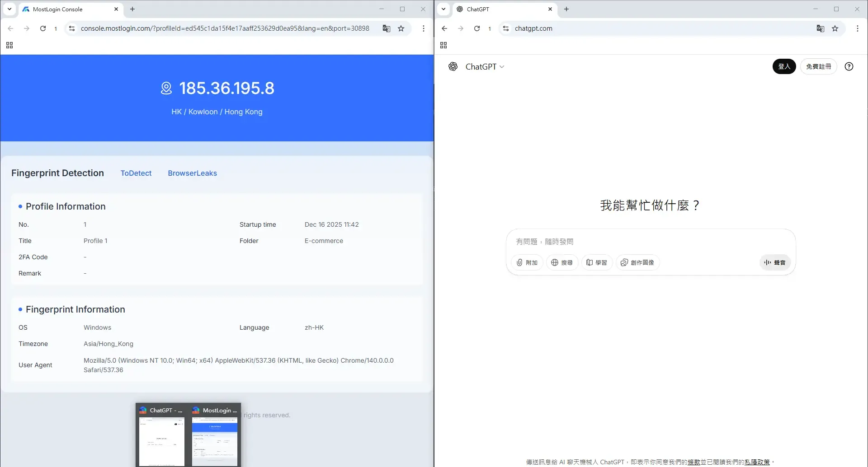Click the 免費註冊 sign up button

pos(818,66)
